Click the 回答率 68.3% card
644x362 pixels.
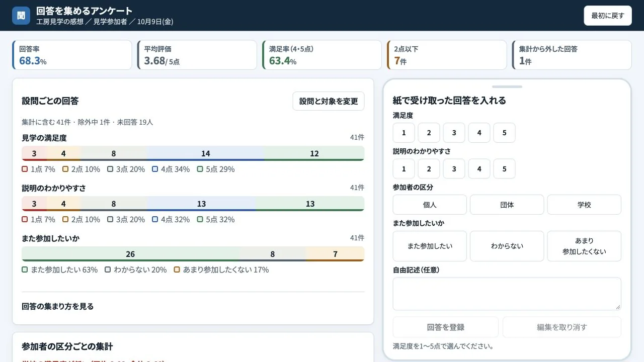pos(72,55)
